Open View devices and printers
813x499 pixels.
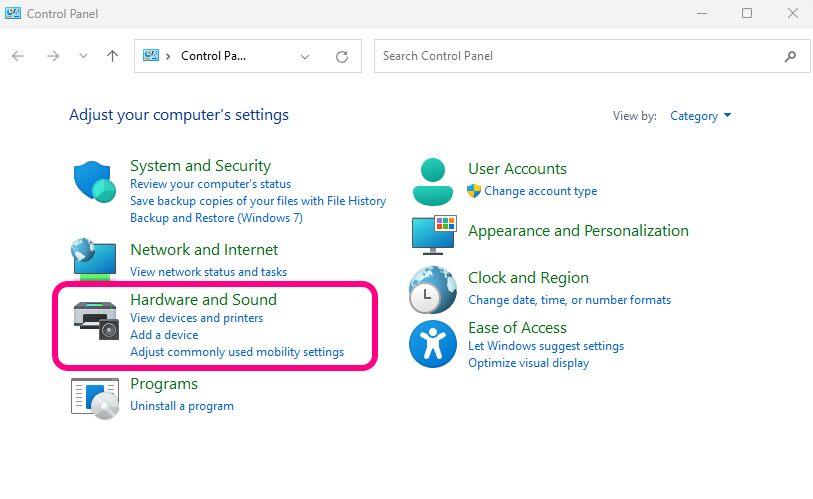197,318
